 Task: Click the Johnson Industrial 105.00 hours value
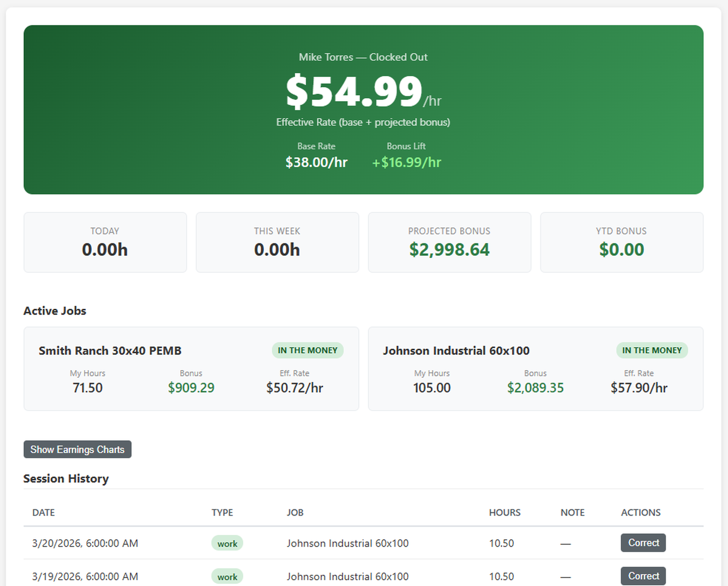point(432,388)
